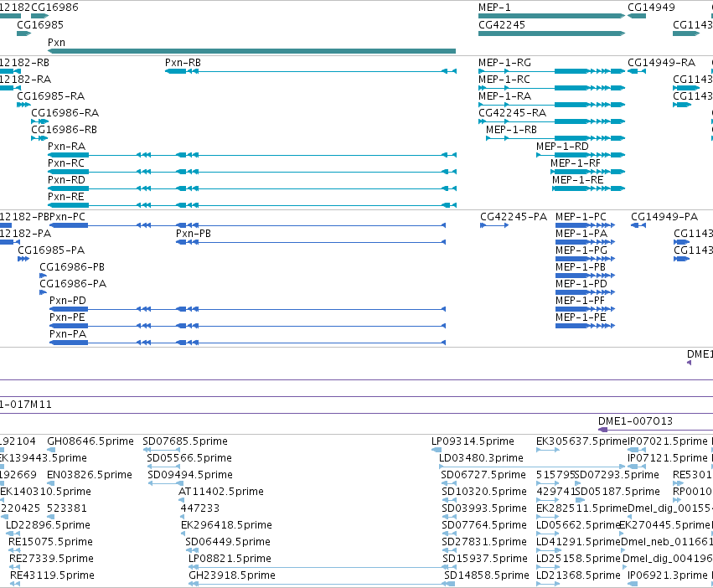Select the CG42245-RA transcript label

(513, 113)
